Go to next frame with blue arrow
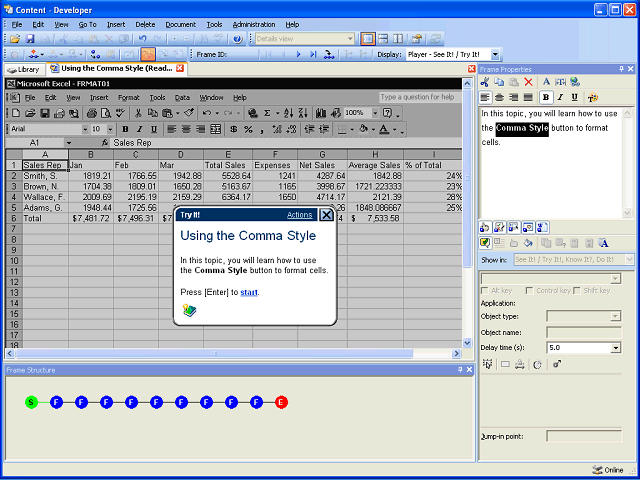 point(298,54)
